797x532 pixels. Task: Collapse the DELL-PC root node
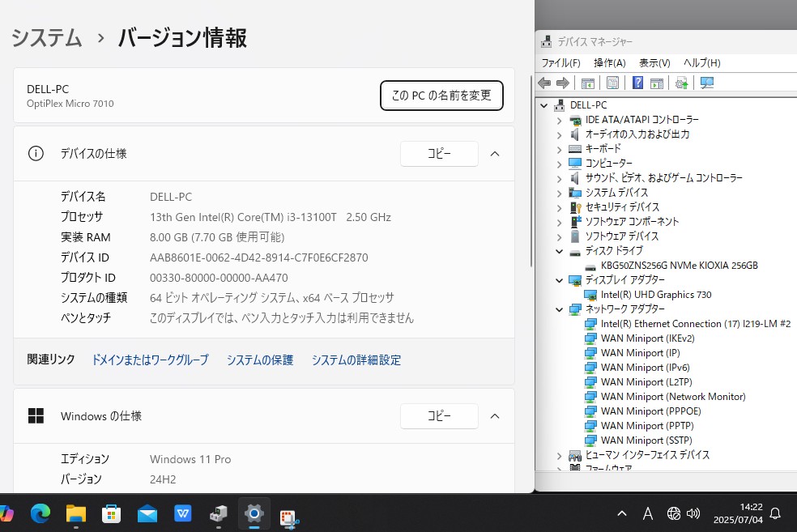(543, 105)
